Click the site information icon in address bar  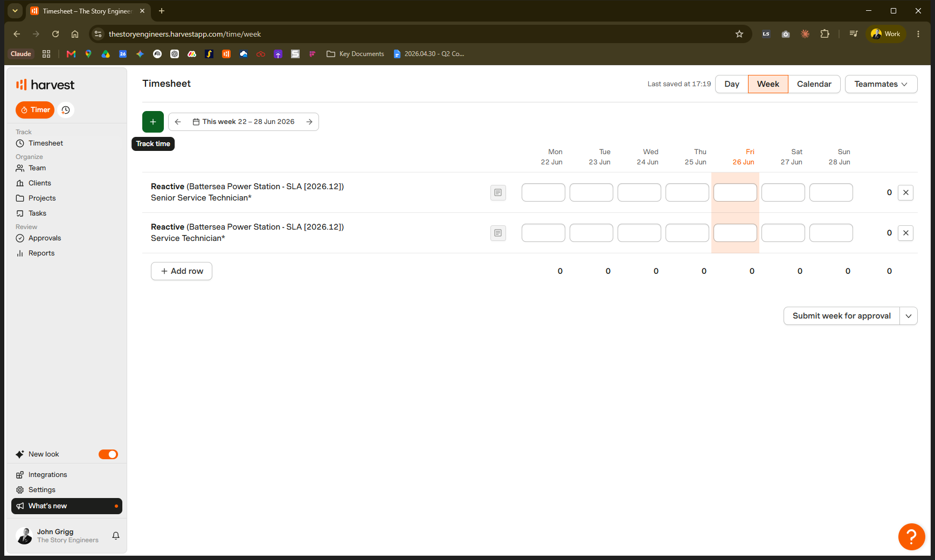point(98,34)
